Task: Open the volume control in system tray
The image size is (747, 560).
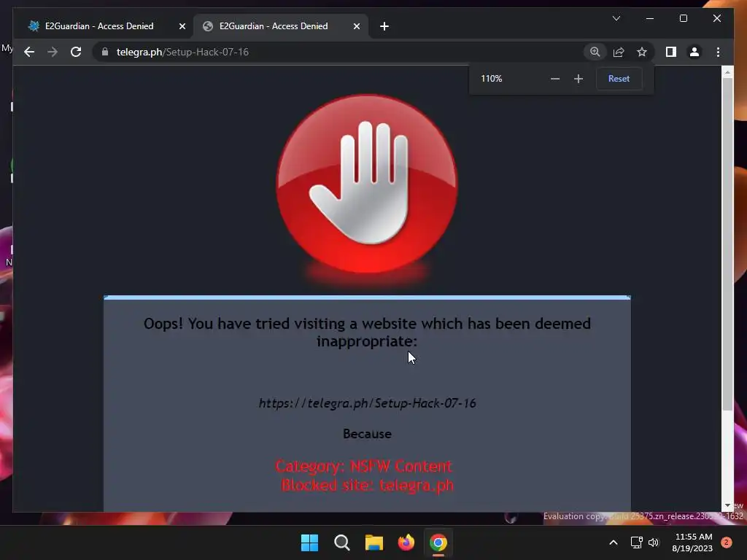Action: [x=654, y=542]
